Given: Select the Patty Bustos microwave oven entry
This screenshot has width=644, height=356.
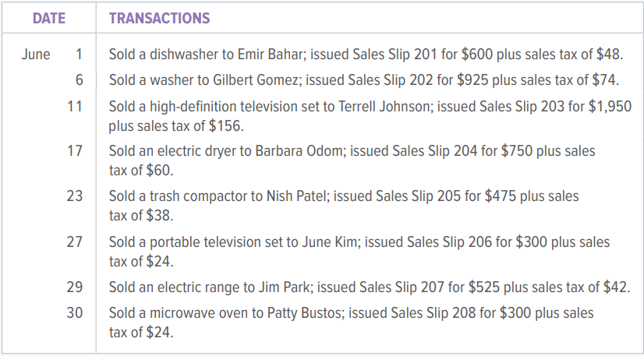Looking at the screenshot, I should (351, 323).
